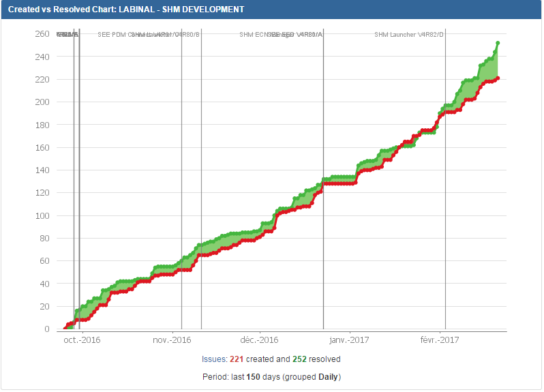This screenshot has height=392, width=544.
Task: Click the Created vs Resolved Chart title
Action: coord(126,10)
